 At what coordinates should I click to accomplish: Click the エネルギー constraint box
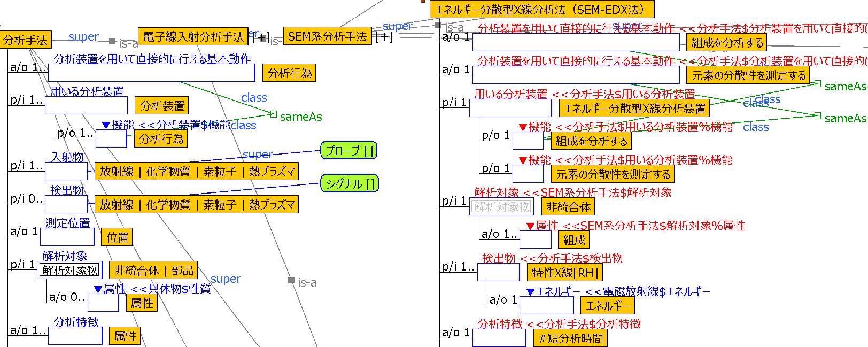pyautogui.click(x=608, y=306)
